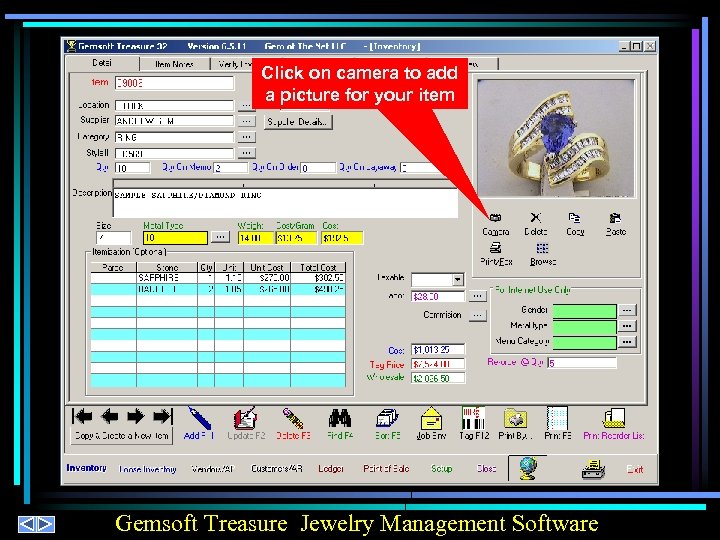Click the Update F2 icon
This screenshot has height=540, width=720.
[x=246, y=418]
